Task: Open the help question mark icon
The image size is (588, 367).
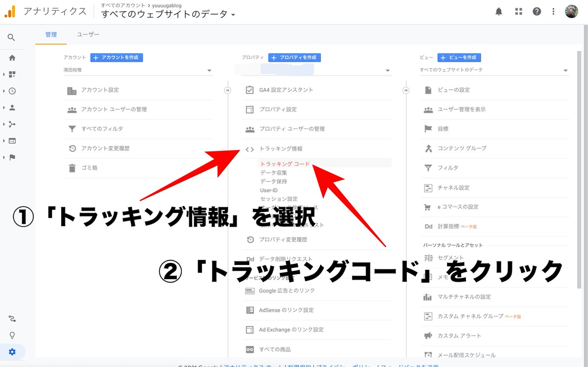Action: tap(537, 11)
